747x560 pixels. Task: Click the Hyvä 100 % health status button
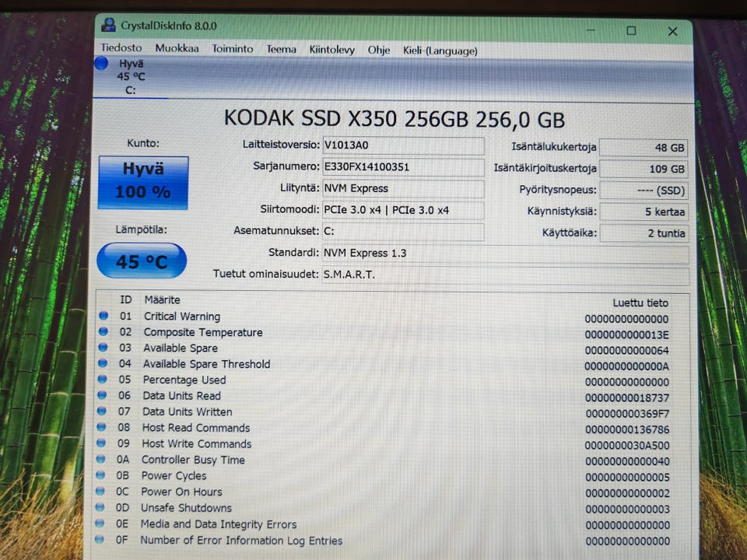(143, 182)
